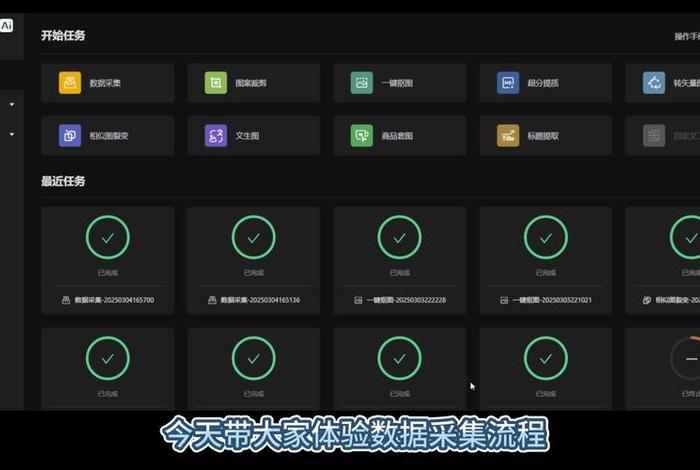The image size is (700, 470).
Task: Open task name 数据采集-20250304165136
Action: click(x=260, y=300)
